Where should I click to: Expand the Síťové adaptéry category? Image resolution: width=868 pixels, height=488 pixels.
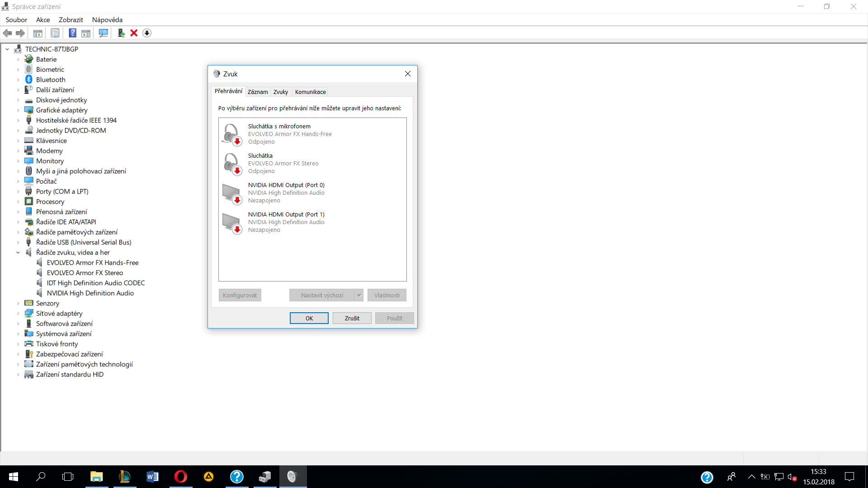(18, 314)
